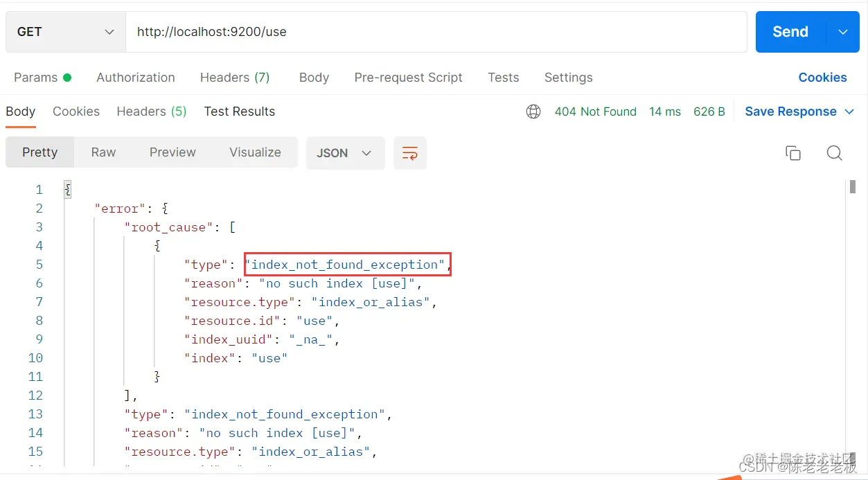Click the 404 Not Found status

point(595,112)
